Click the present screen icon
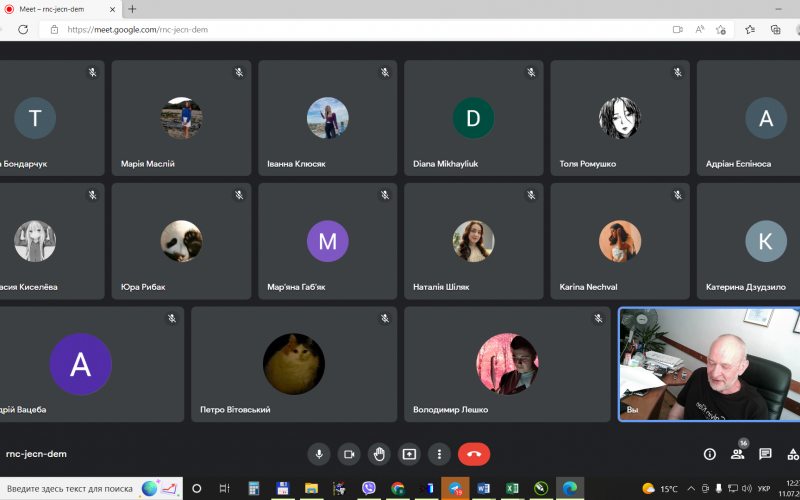Screen dimensions: 800x500 pos(409,454)
